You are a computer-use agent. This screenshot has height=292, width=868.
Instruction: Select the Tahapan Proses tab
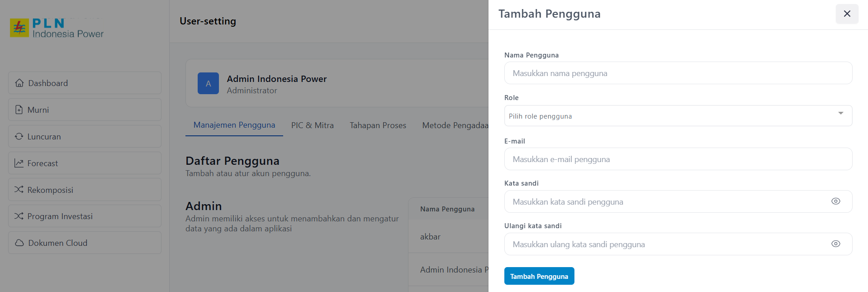click(378, 125)
